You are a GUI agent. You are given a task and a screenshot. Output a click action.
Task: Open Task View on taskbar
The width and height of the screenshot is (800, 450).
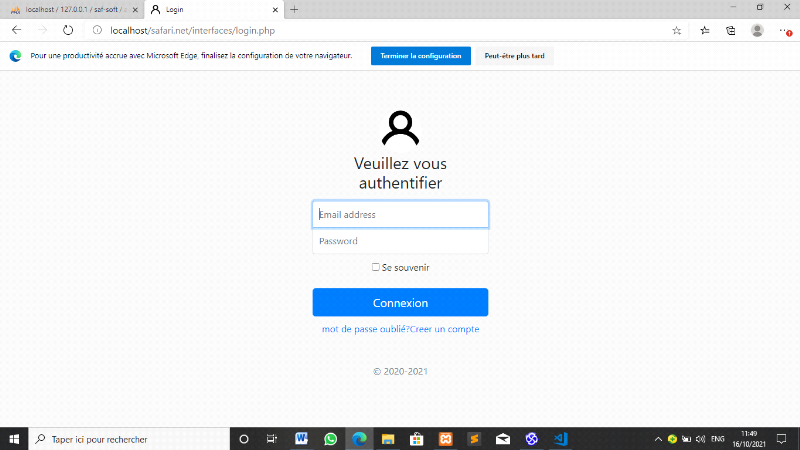(271, 439)
